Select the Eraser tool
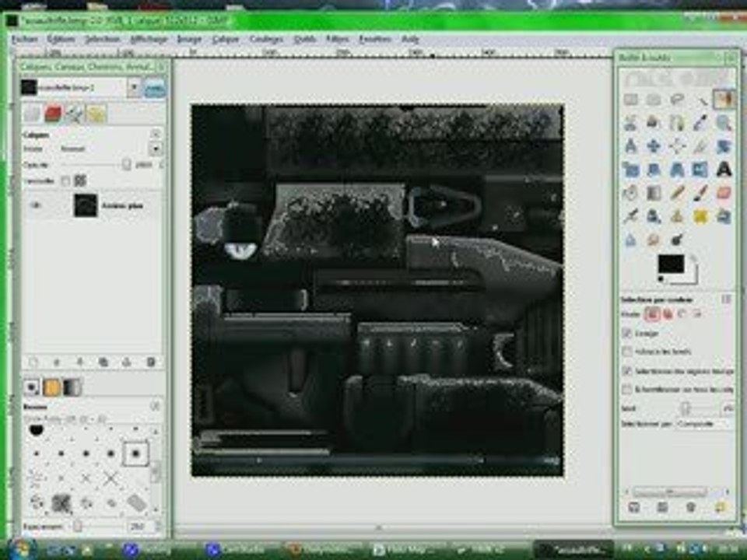Screen dimensions: 747x560 click(x=724, y=193)
